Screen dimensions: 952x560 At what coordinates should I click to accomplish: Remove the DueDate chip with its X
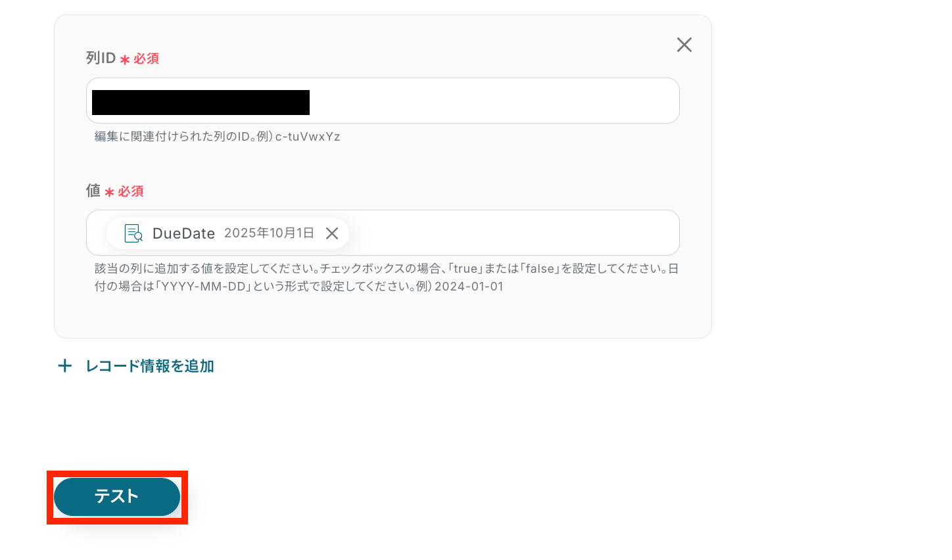click(332, 233)
